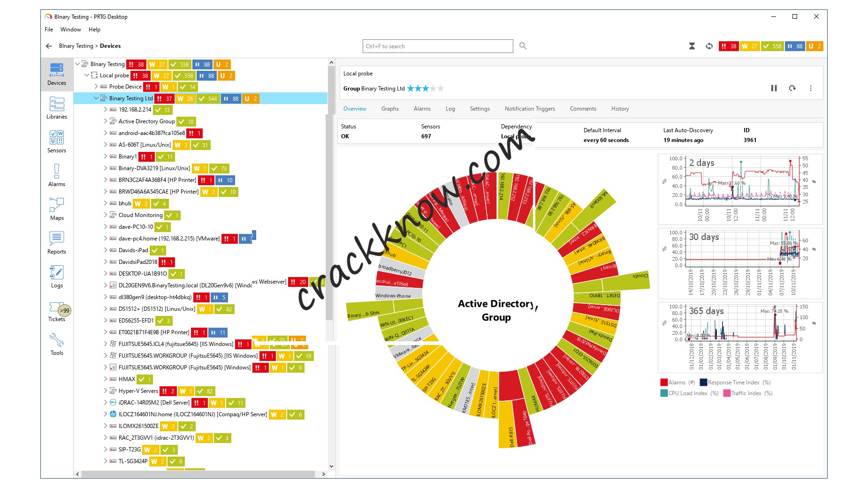Collapse the Local probe node
The image size is (868, 488).
click(87, 75)
